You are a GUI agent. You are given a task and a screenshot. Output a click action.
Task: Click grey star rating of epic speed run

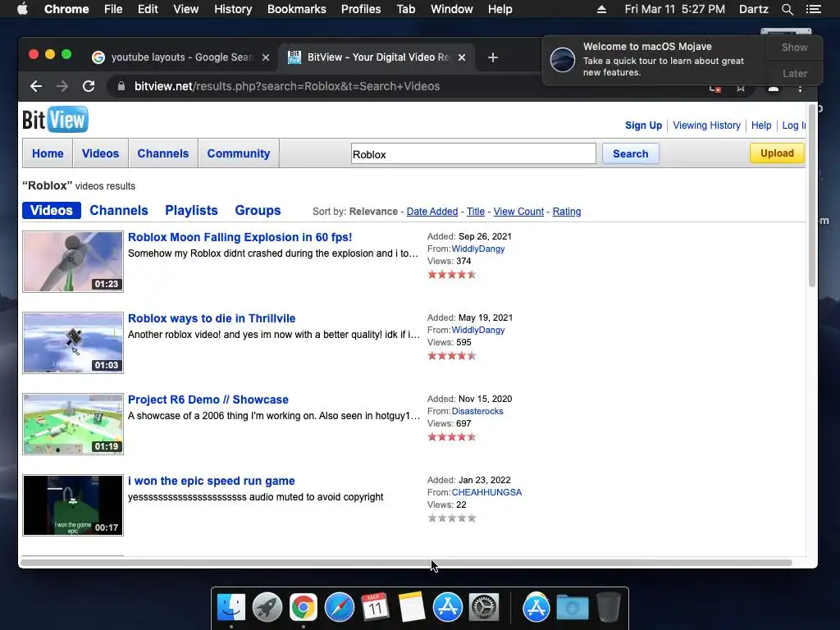pos(452,518)
